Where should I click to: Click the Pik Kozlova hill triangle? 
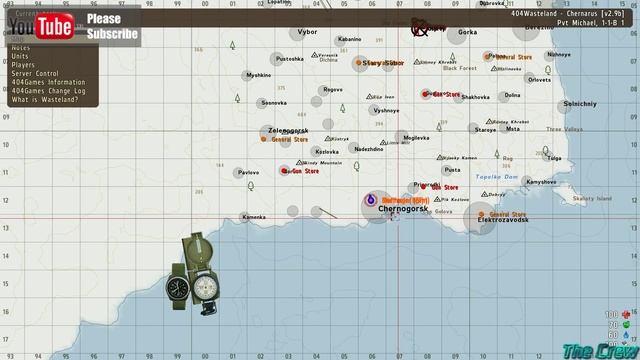coord(437,199)
